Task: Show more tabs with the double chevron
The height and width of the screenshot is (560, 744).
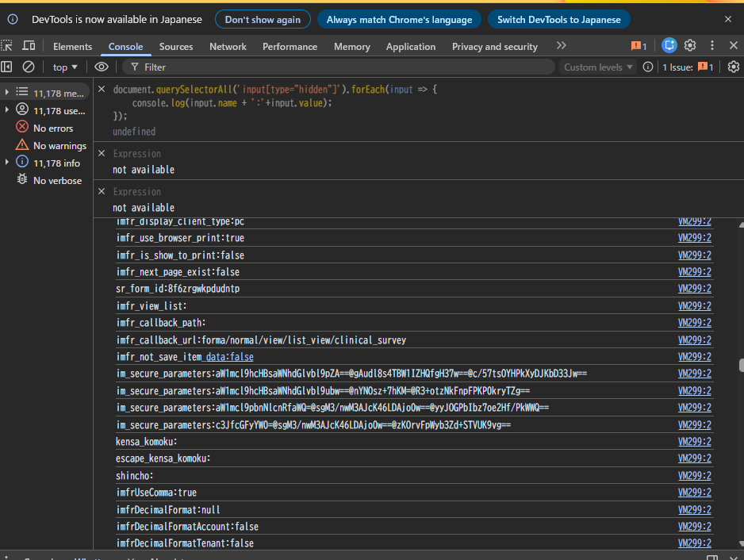Action: (x=562, y=46)
